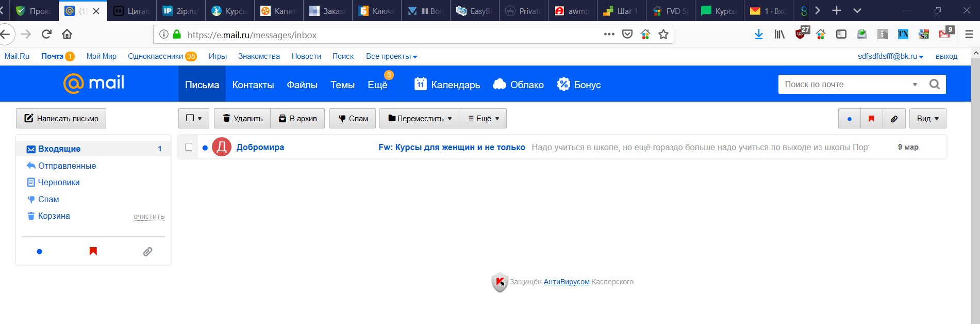Filter letters with attachments paperclip toolbar button
Screen dimensions: 980x324
(894, 119)
